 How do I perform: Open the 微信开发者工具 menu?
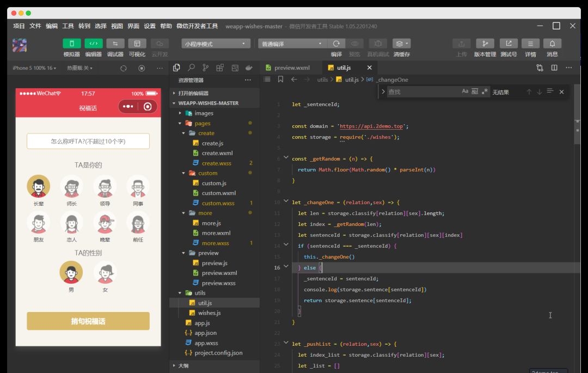(x=197, y=26)
